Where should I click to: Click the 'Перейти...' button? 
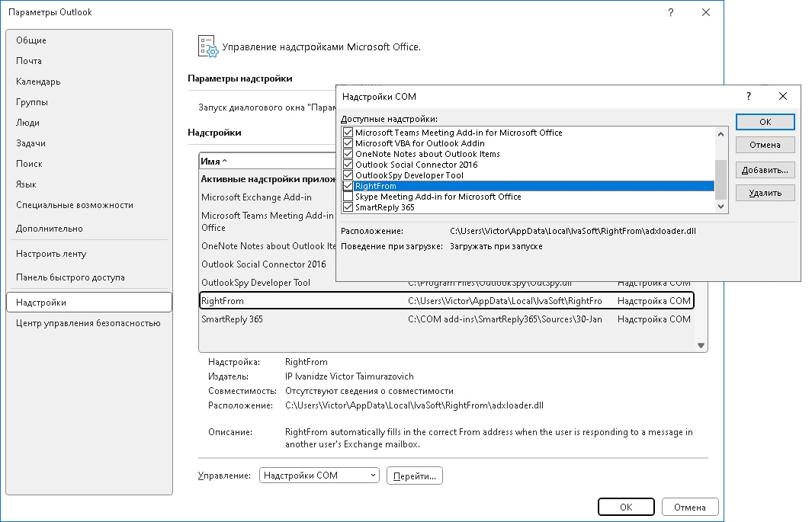pyautogui.click(x=415, y=476)
